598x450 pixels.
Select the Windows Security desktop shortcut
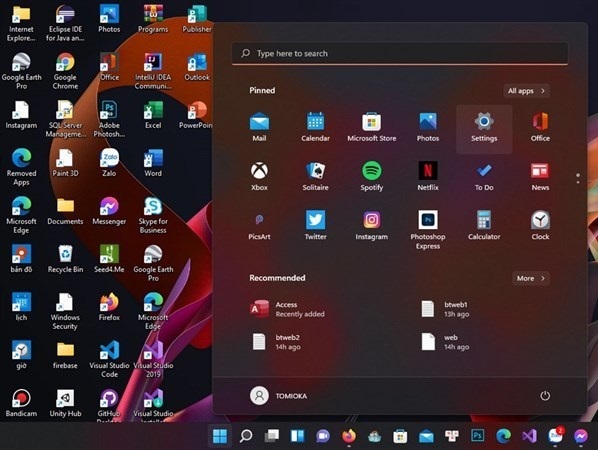[65, 311]
